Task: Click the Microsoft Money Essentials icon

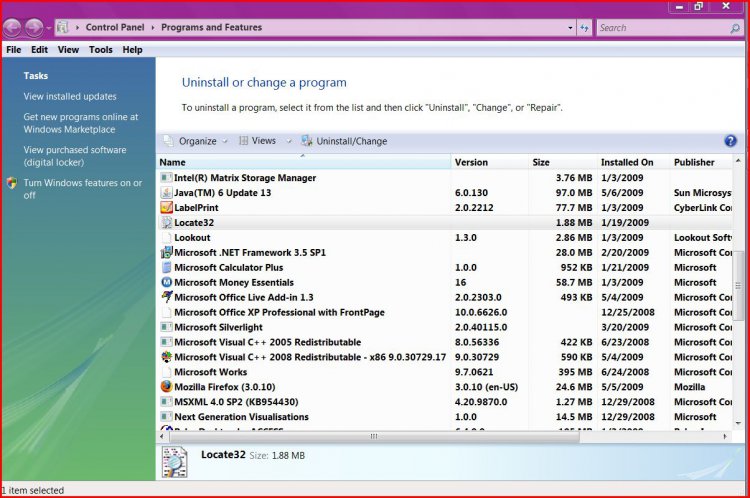Action: coord(166,282)
